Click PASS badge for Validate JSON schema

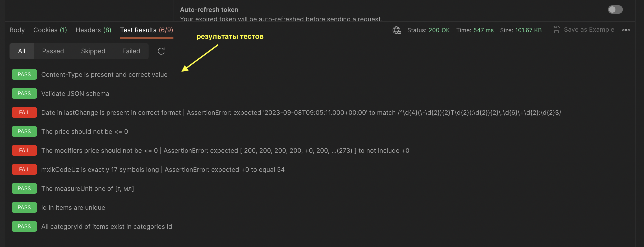click(x=24, y=93)
